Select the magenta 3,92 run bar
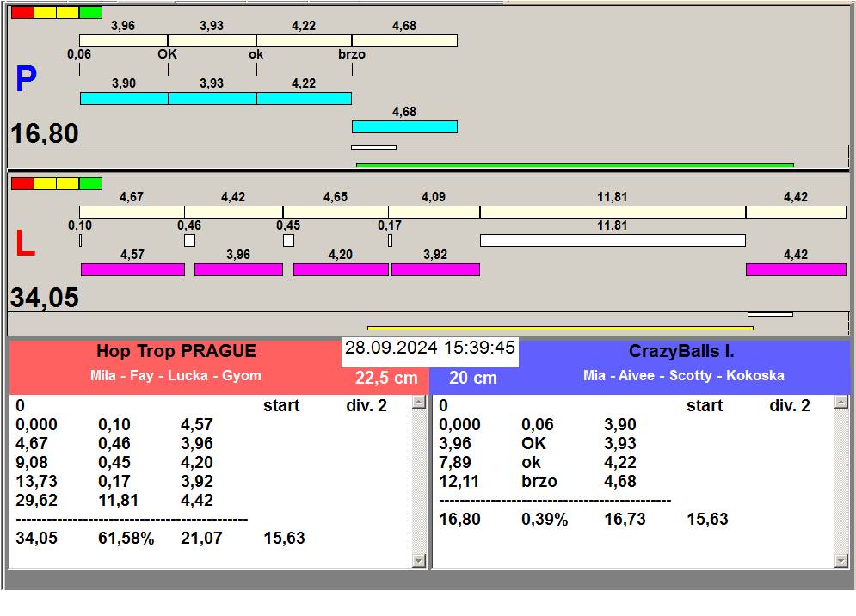 [x=435, y=270]
